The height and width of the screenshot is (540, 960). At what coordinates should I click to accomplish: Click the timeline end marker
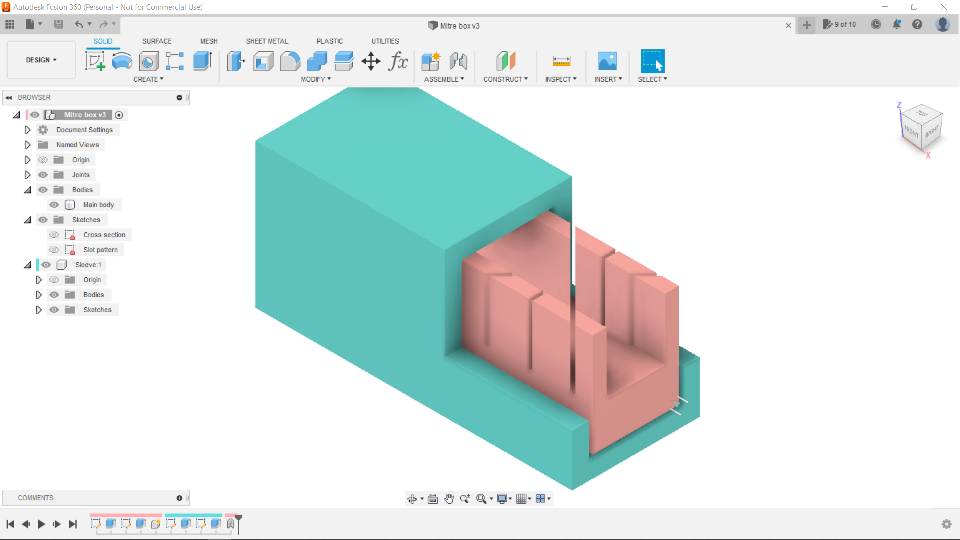[x=239, y=524]
